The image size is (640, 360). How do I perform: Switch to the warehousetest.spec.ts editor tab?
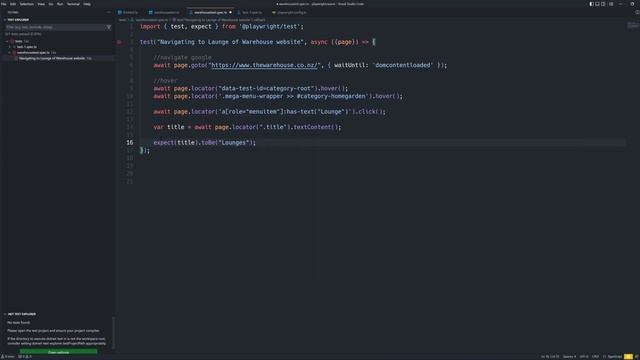[210, 12]
